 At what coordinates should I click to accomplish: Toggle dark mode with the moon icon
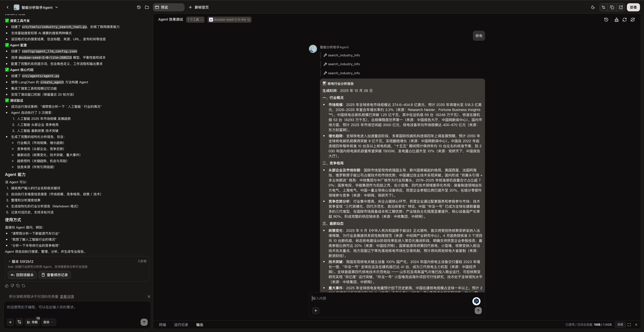click(x=593, y=7)
